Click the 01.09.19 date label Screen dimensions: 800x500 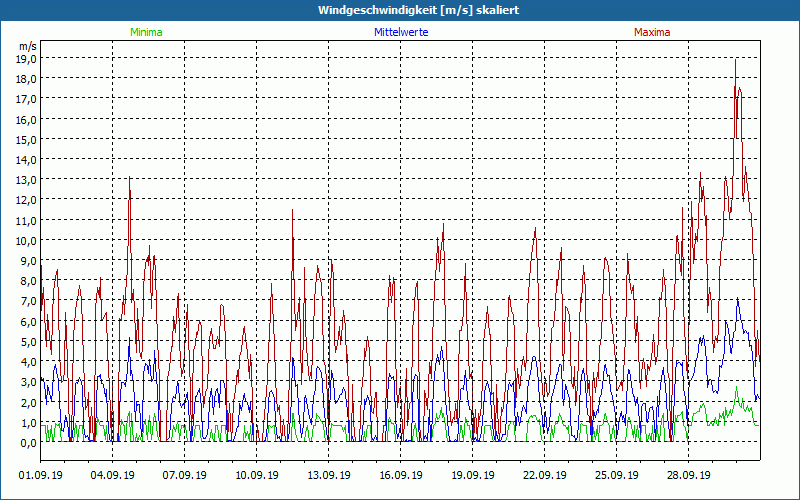pos(41,475)
